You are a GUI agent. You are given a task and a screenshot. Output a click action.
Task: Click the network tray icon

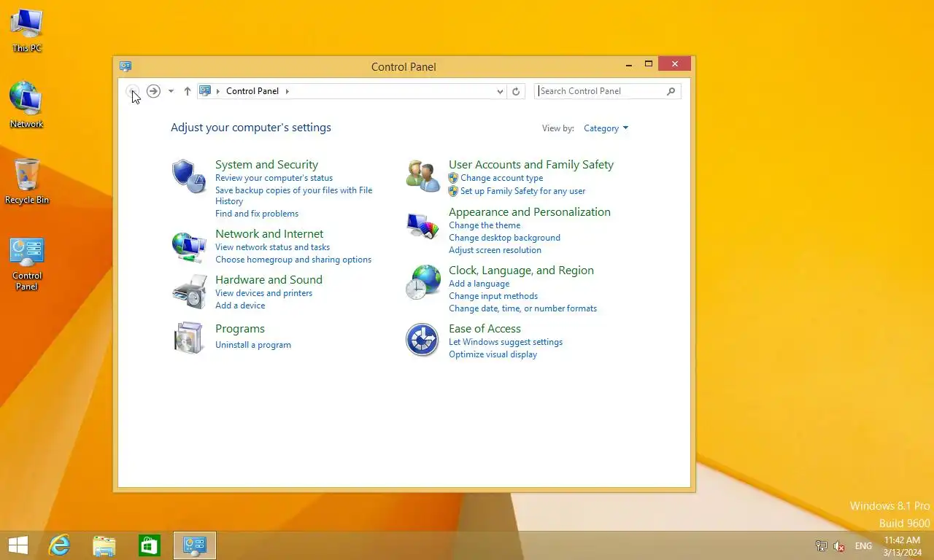point(822,546)
